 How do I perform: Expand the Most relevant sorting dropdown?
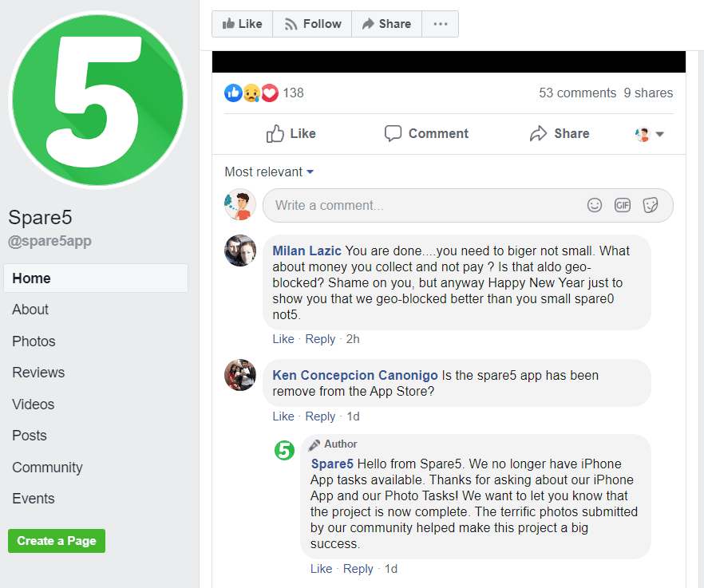pos(269,172)
